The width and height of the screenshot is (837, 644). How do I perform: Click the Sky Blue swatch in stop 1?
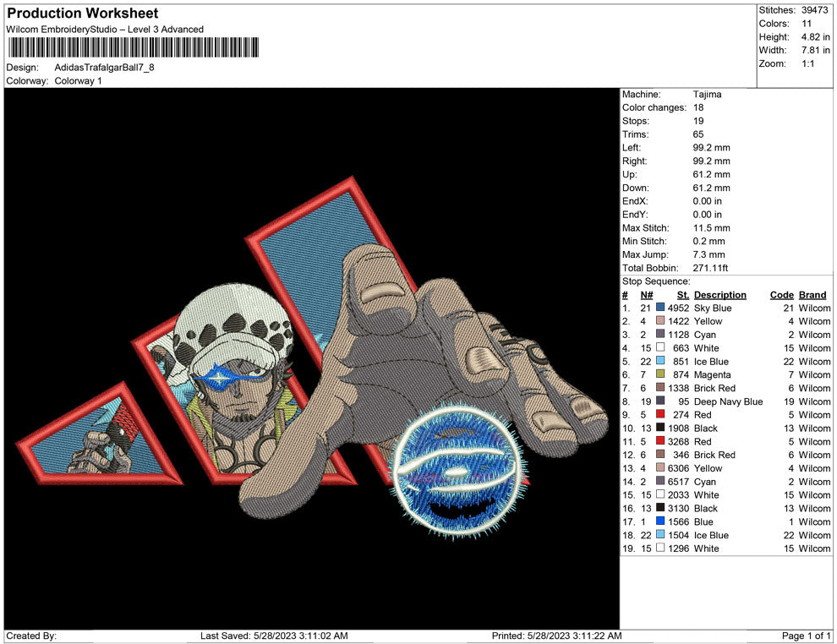(660, 308)
